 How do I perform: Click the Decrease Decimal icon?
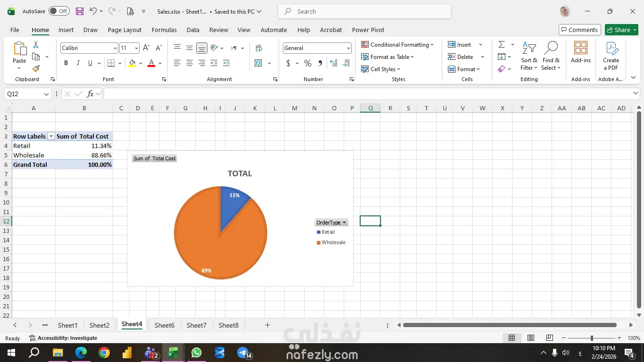click(346, 63)
